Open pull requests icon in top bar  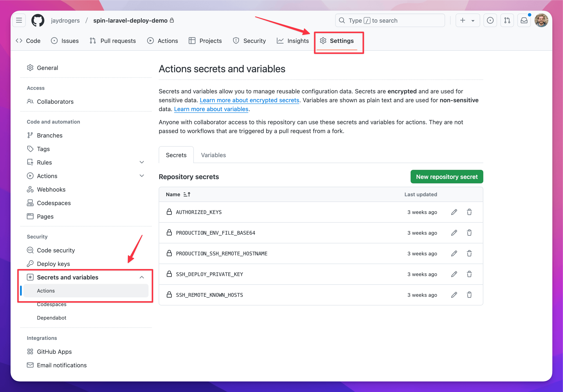pos(507,20)
